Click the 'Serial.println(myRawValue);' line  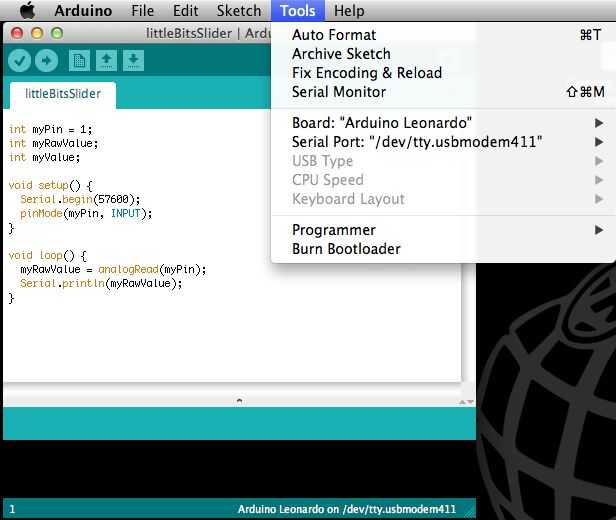tap(101, 284)
